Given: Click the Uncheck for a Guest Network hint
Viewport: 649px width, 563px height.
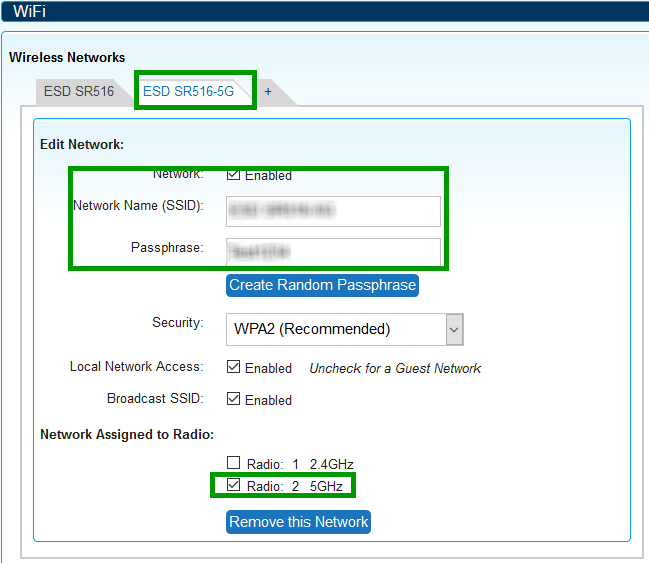Looking at the screenshot, I should 395,368.
